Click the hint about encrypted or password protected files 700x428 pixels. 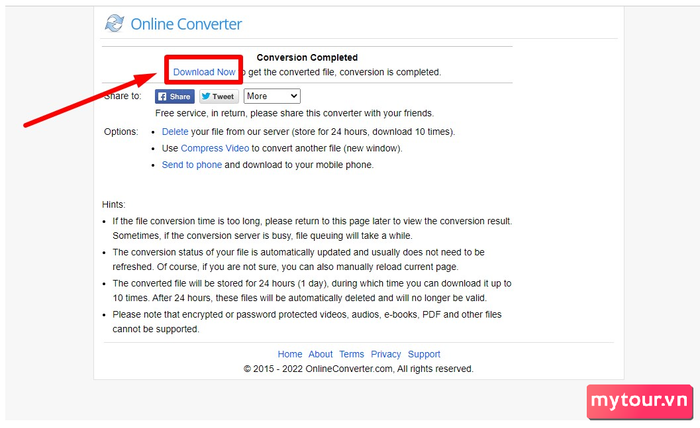click(307, 322)
